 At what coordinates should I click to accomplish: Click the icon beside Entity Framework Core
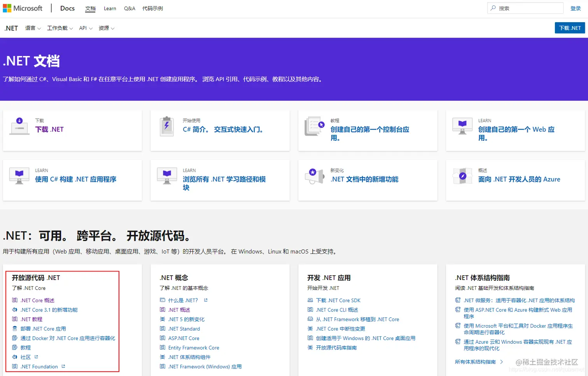pos(163,348)
